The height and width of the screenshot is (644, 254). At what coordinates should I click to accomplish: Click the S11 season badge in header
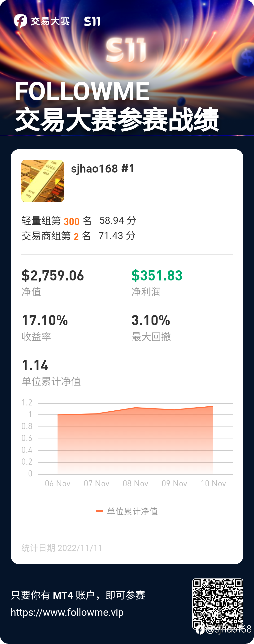coord(92,21)
